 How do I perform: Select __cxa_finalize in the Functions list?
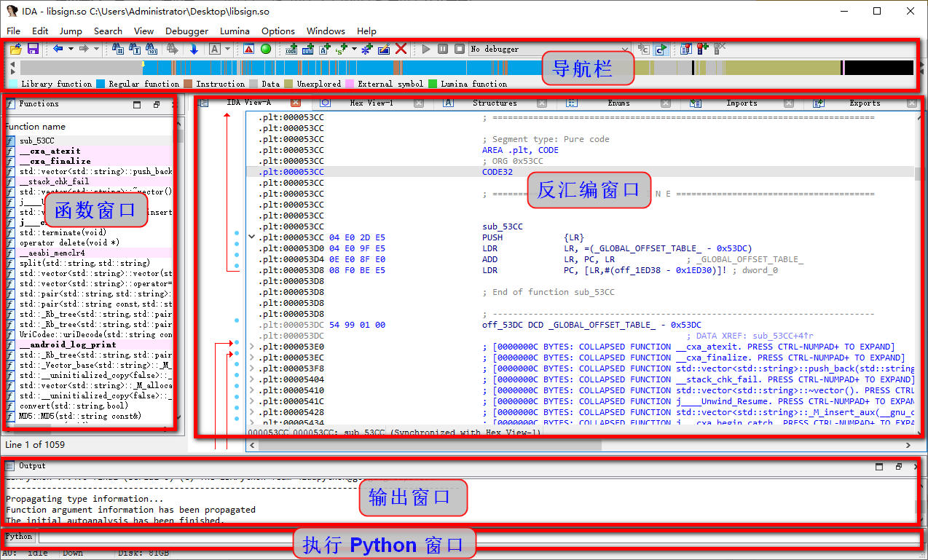tap(55, 161)
